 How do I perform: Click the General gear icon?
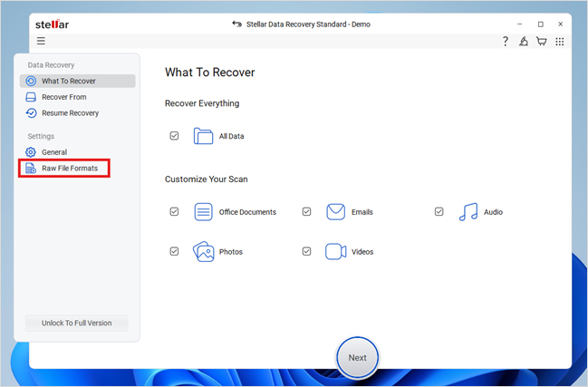coord(31,152)
